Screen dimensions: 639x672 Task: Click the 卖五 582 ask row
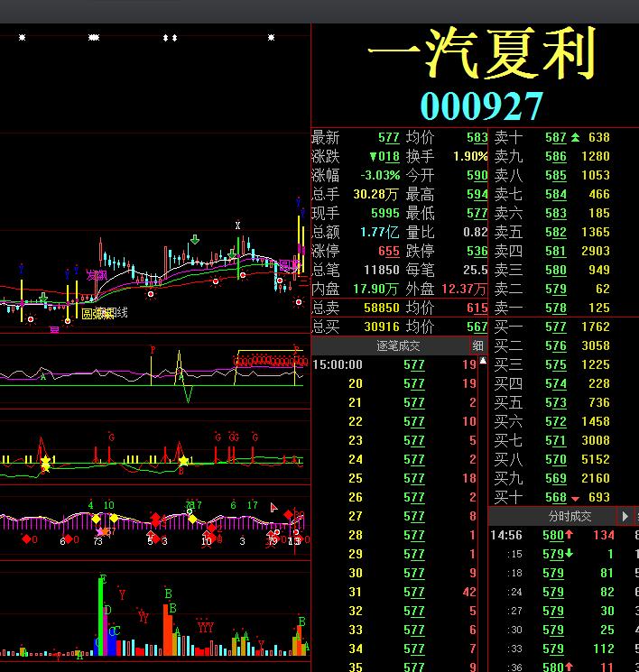tap(552, 233)
